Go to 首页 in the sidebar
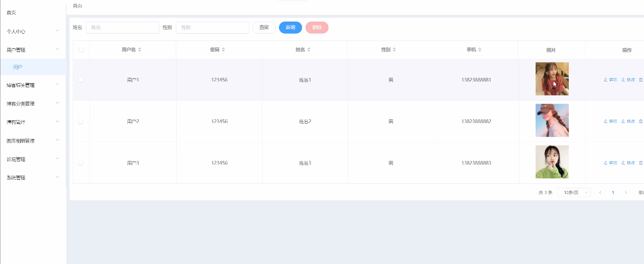The height and width of the screenshot is (264, 644). pos(12,13)
